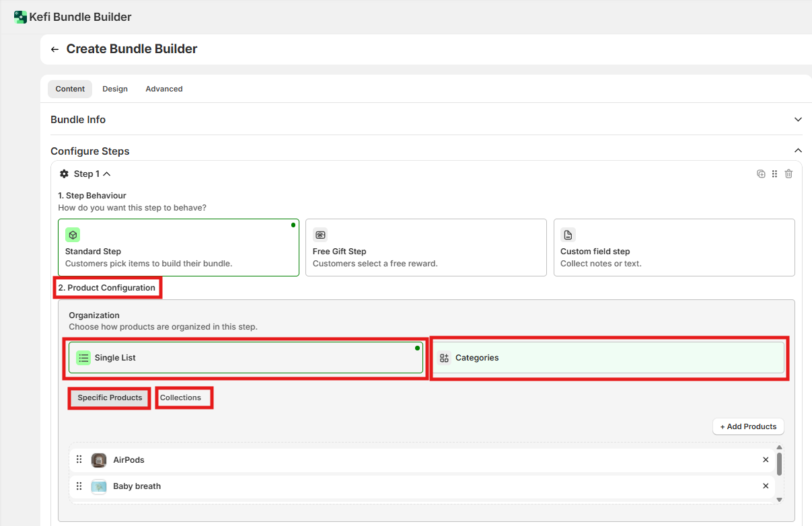Click 'Collect notes or text.' description
812x526 pixels.
601,264
